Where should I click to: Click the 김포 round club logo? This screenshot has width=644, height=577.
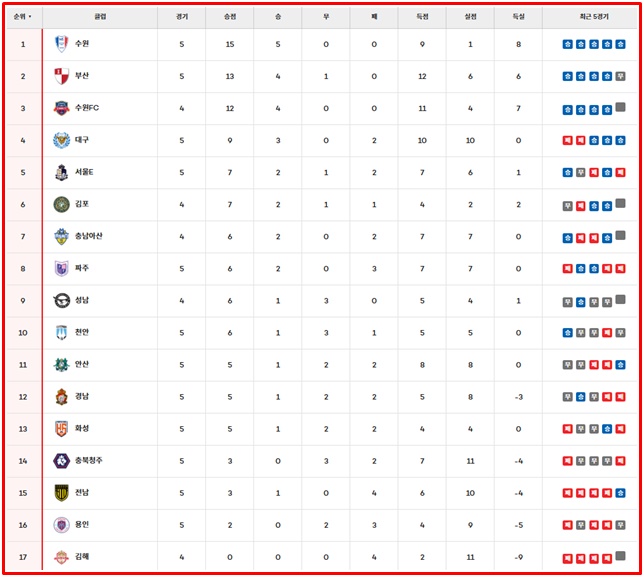click(x=62, y=204)
